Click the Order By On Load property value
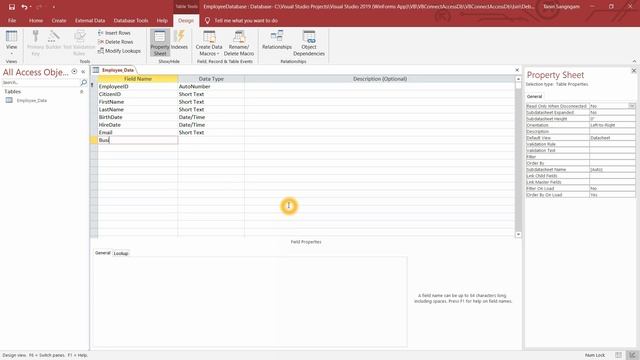This screenshot has width=640, height=360. point(612,195)
